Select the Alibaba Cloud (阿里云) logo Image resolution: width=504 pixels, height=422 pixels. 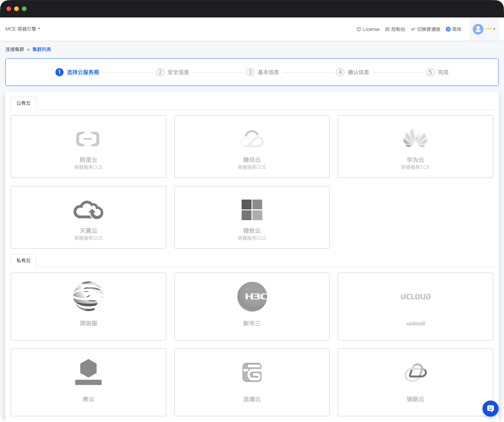click(88, 139)
